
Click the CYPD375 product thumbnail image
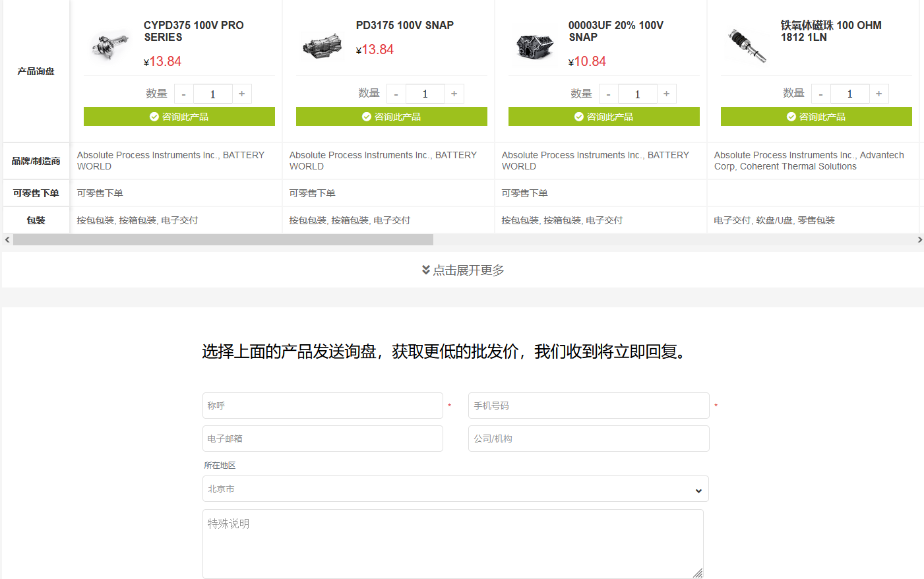pos(110,46)
